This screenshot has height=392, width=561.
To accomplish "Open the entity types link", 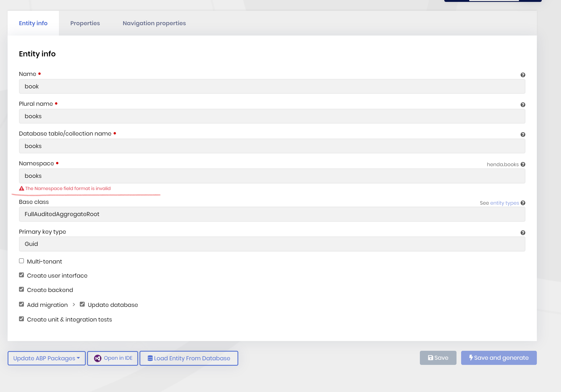I will point(504,203).
